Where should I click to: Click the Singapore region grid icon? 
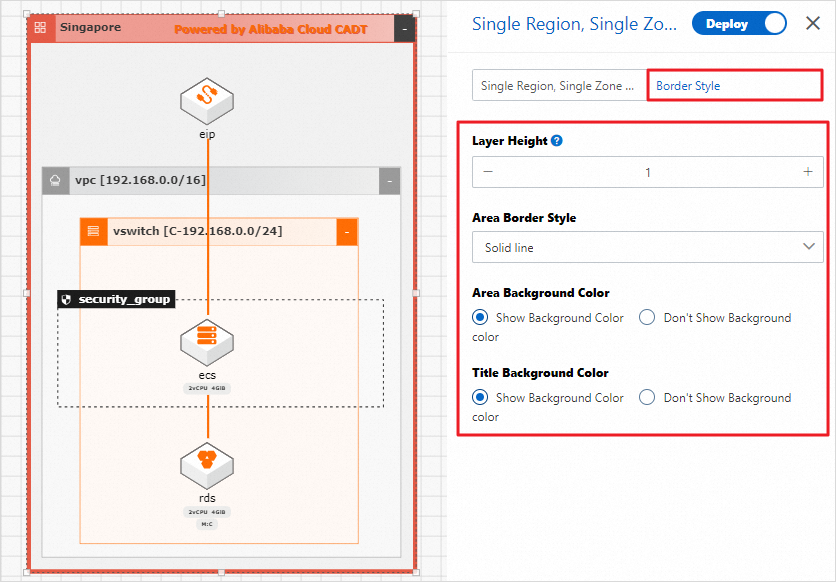pos(41,28)
